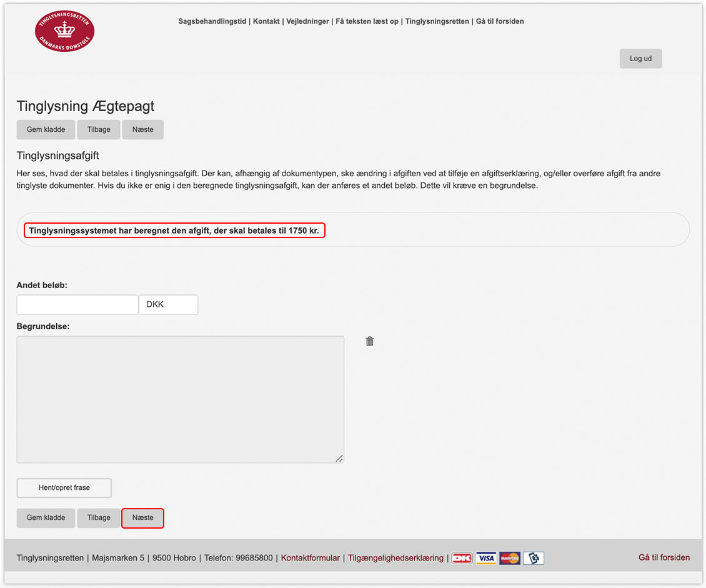This screenshot has width=706, height=588.
Task: Open the Kontaktformular footer link
Action: [310, 558]
